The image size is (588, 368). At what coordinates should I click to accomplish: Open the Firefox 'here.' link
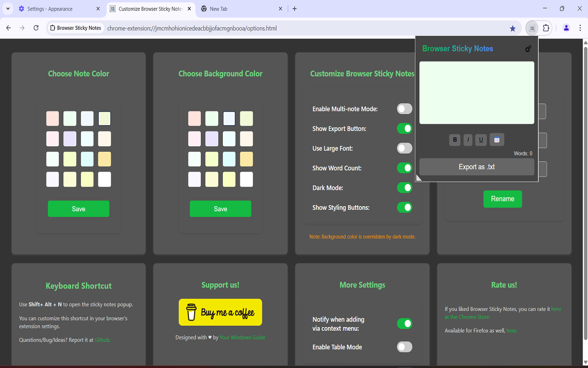click(512, 331)
